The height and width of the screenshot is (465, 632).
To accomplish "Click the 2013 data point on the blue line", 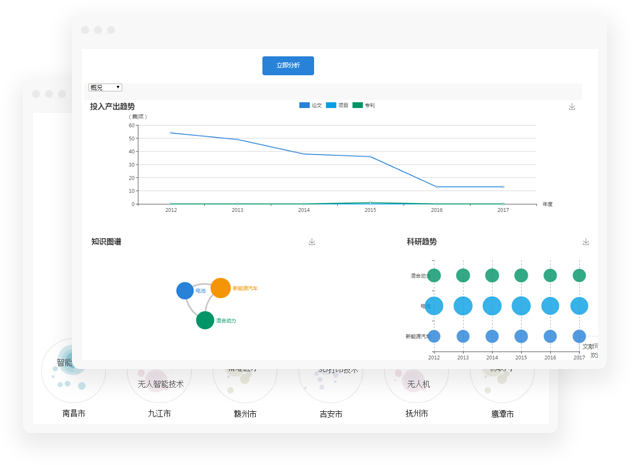I will 237,139.
